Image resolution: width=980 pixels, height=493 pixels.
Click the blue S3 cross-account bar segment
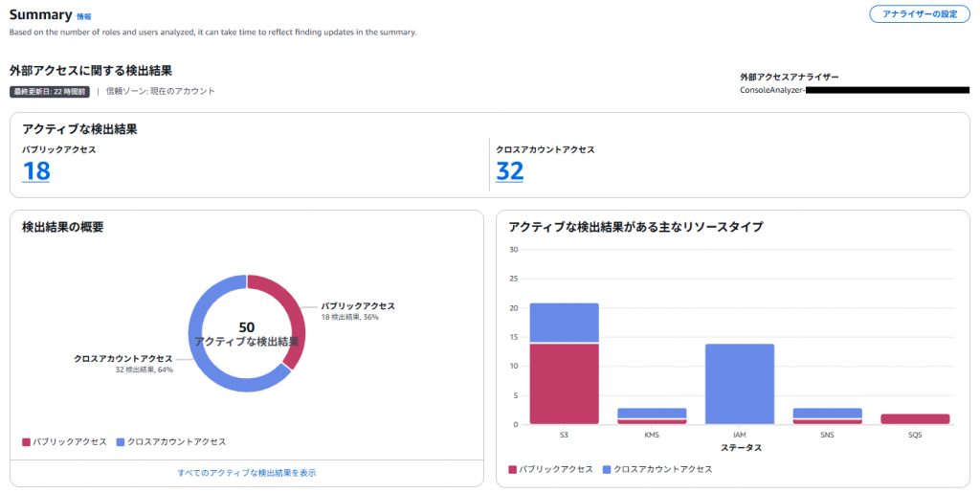pos(564,323)
